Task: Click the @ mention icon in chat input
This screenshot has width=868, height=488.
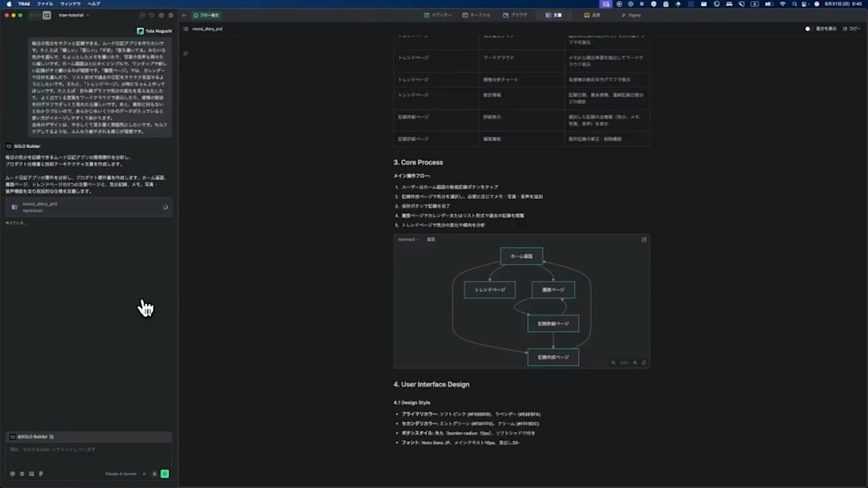Action: coord(12,474)
